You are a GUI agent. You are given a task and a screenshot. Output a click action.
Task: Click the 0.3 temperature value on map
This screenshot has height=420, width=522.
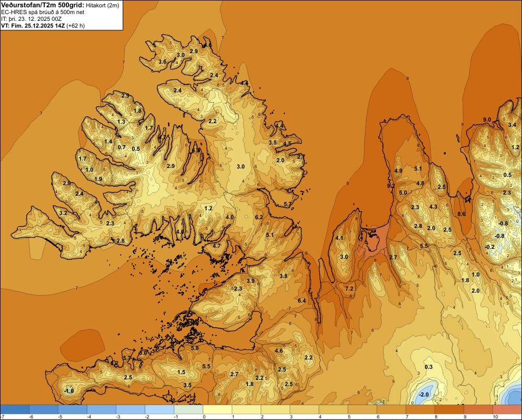[x=429, y=367]
